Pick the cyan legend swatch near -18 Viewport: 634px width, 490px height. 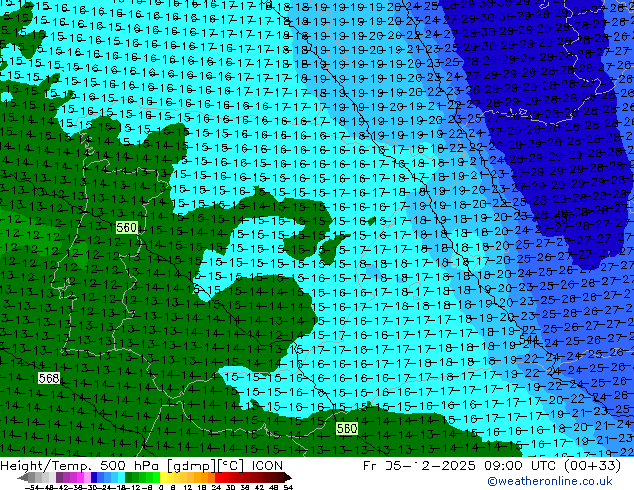coord(122,477)
